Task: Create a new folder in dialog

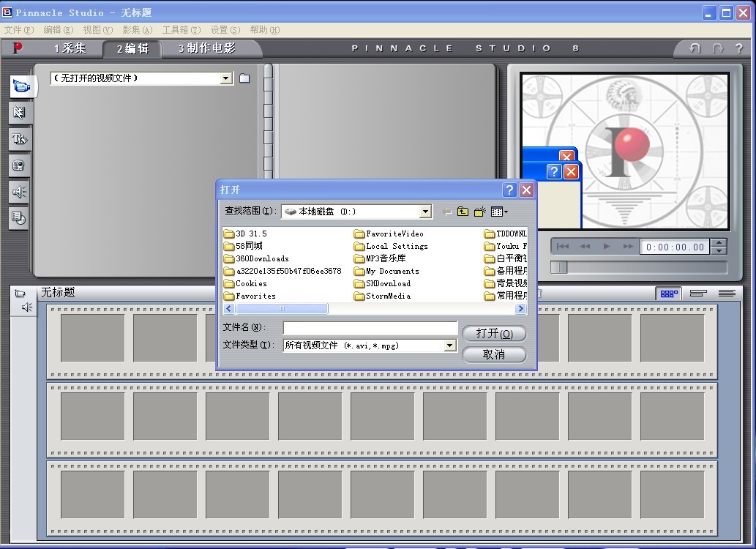Action: point(480,212)
